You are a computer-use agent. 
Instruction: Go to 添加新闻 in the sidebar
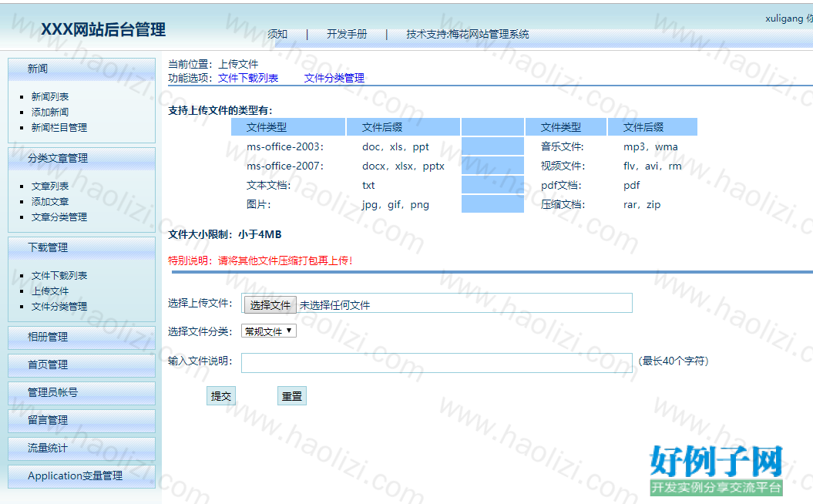point(50,112)
